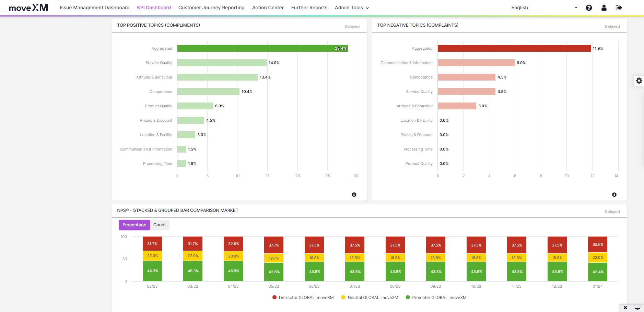Go to Customer Journey Reporting

211,8
